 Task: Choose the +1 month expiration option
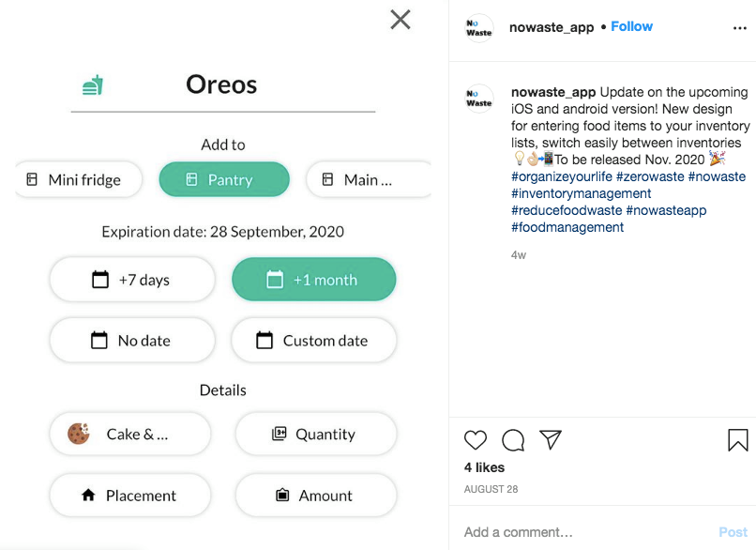click(x=314, y=280)
